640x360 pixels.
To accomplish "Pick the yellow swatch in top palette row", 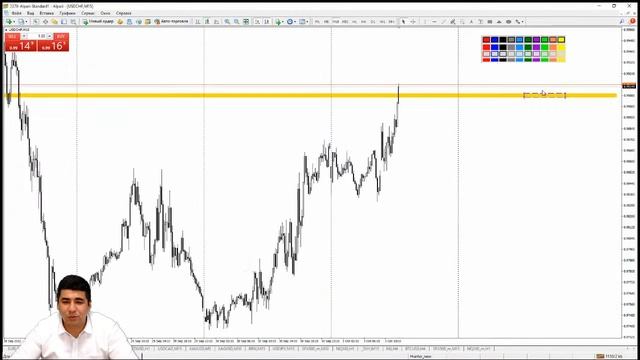I will click(x=561, y=40).
